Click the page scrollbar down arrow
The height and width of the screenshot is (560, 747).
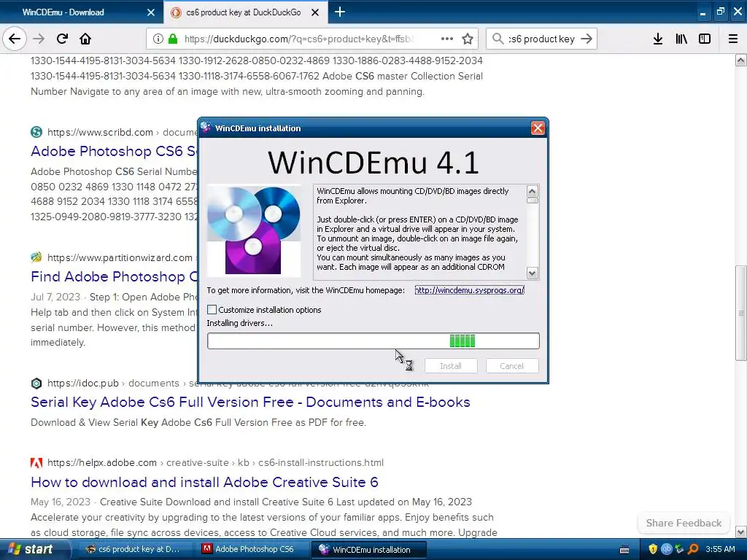pos(741,532)
